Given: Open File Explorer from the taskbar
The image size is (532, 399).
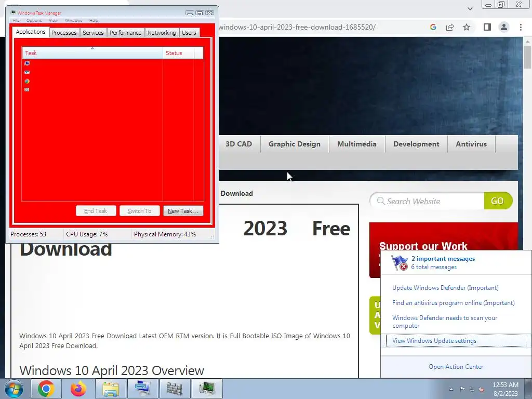Looking at the screenshot, I should tap(110, 389).
